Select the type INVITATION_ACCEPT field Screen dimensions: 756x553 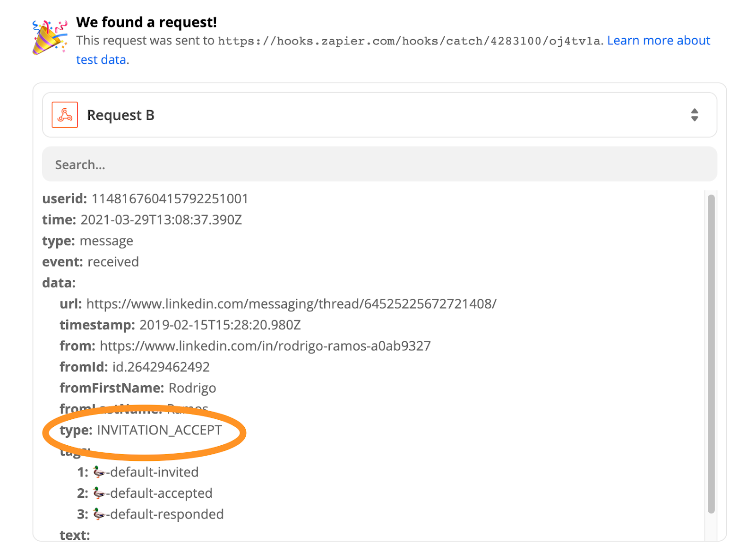[x=141, y=430]
